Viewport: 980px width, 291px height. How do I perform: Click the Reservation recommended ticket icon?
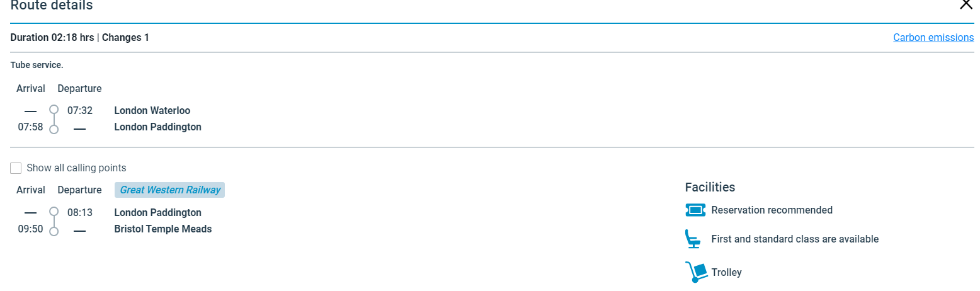pos(695,210)
